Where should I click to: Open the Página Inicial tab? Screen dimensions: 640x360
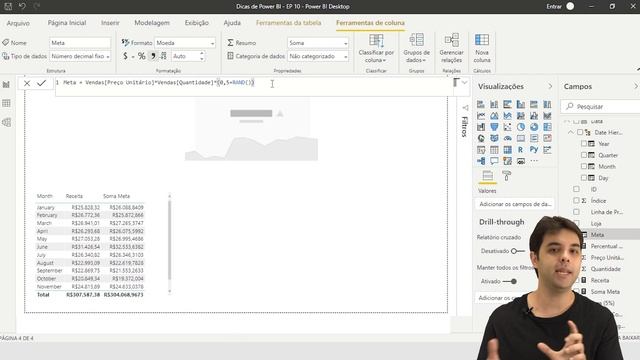tap(67, 23)
